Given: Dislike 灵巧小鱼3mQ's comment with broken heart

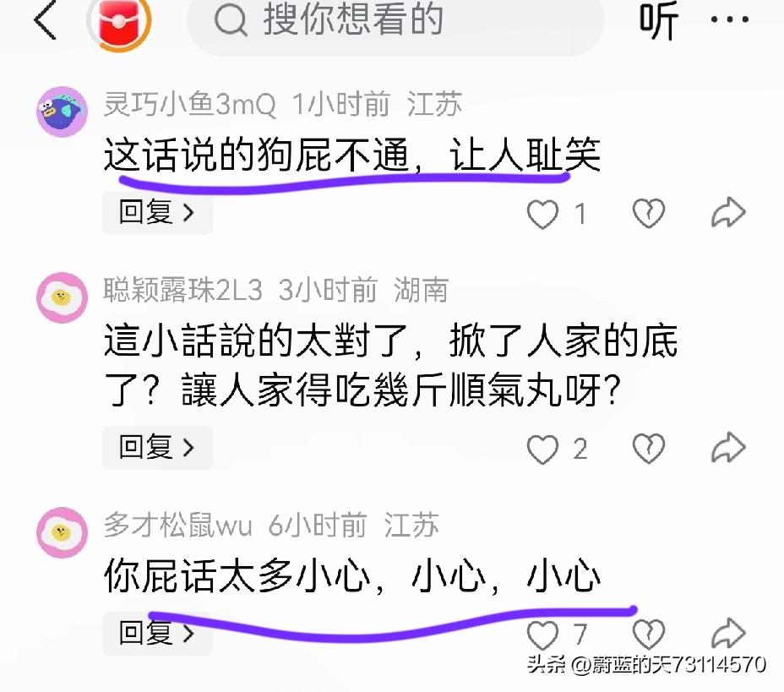Looking at the screenshot, I should click(649, 214).
